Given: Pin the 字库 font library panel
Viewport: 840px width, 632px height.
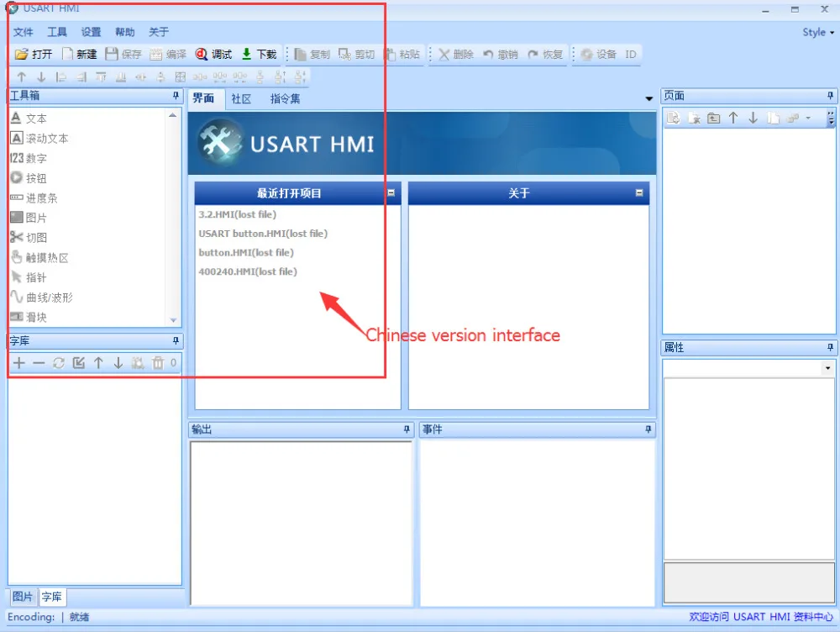Looking at the screenshot, I should [176, 341].
